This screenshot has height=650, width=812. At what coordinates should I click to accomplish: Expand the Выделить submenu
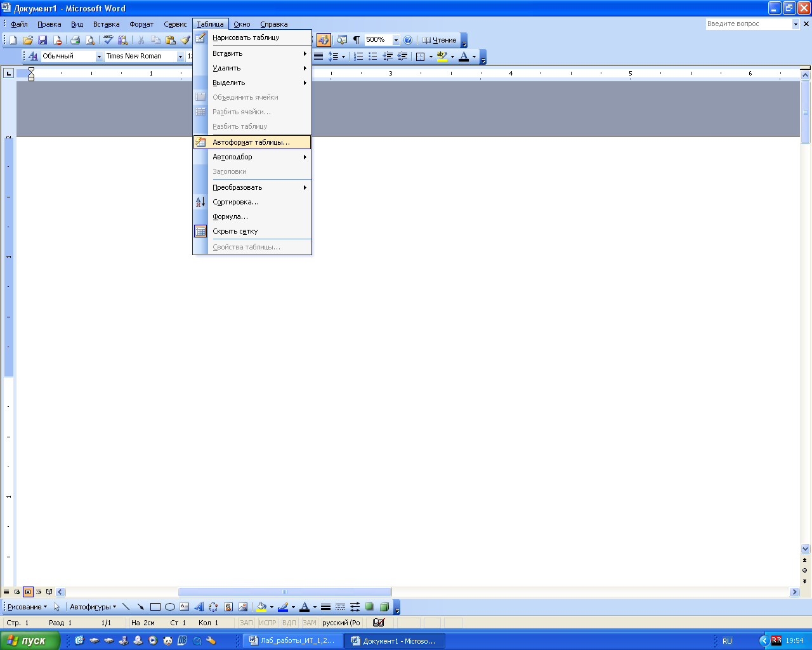pos(252,83)
